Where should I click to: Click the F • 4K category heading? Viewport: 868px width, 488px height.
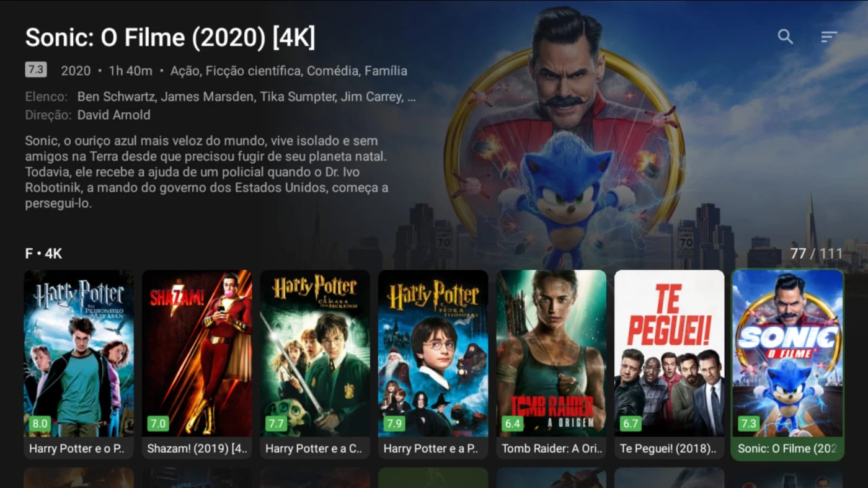(43, 254)
